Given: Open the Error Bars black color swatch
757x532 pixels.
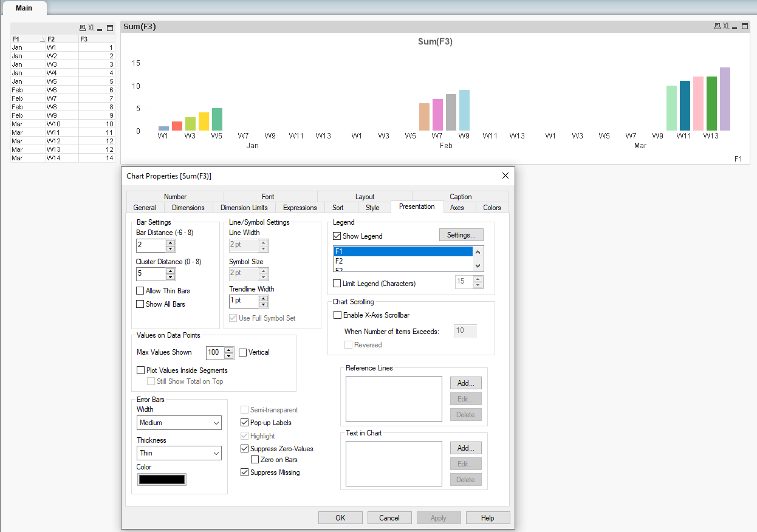Looking at the screenshot, I should (162, 480).
